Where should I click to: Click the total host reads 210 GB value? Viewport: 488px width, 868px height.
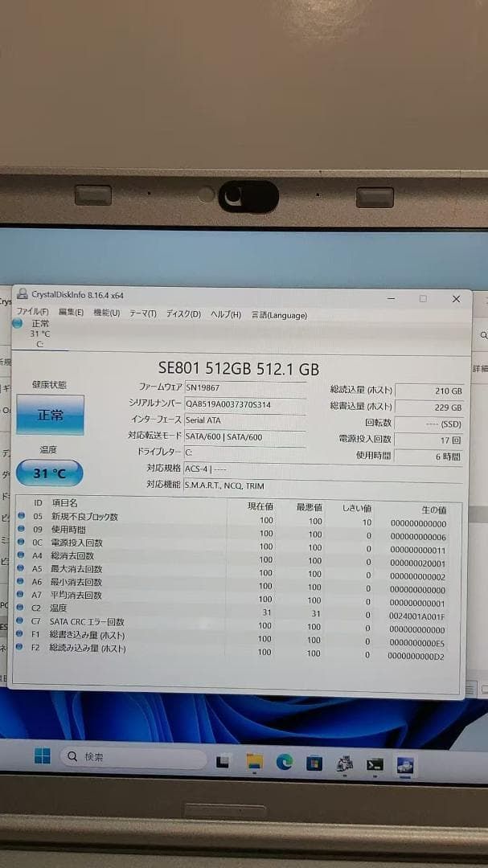coord(429,391)
